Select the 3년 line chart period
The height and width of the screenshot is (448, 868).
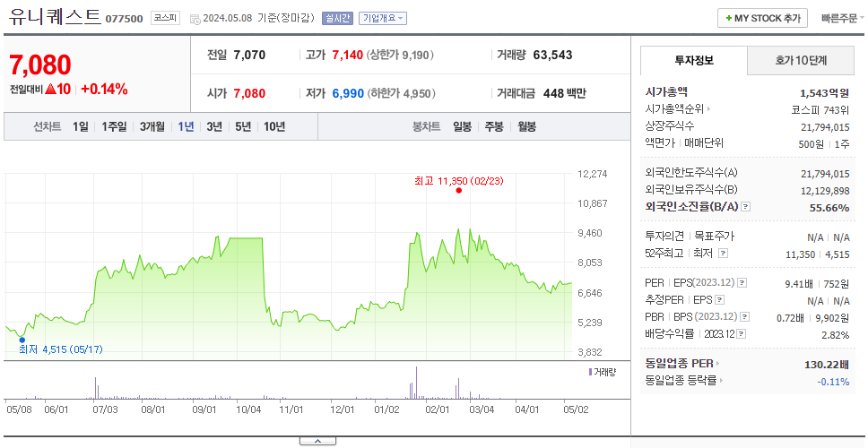[x=214, y=127]
